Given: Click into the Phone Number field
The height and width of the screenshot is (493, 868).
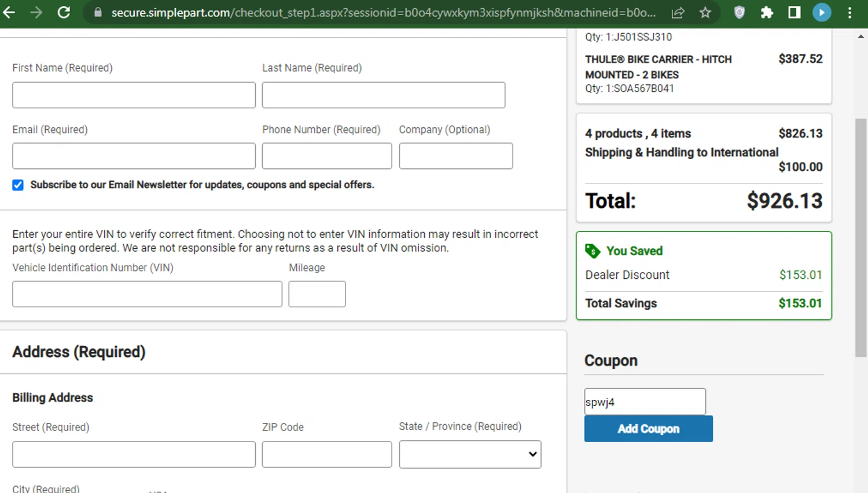Looking at the screenshot, I should (327, 156).
